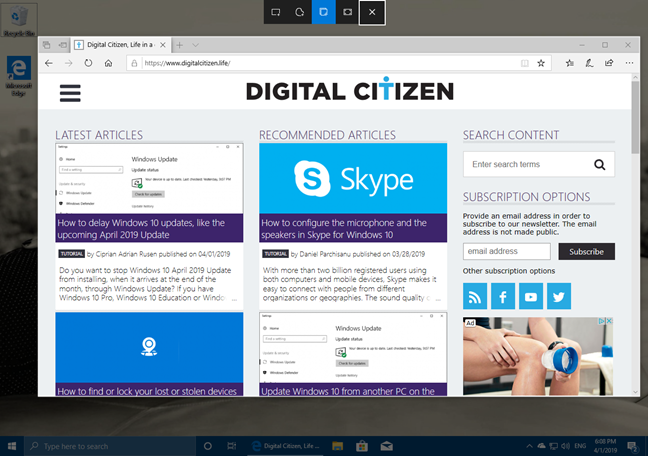Open Task View on taskbar
This screenshot has width=648, height=456.
pos(232,446)
